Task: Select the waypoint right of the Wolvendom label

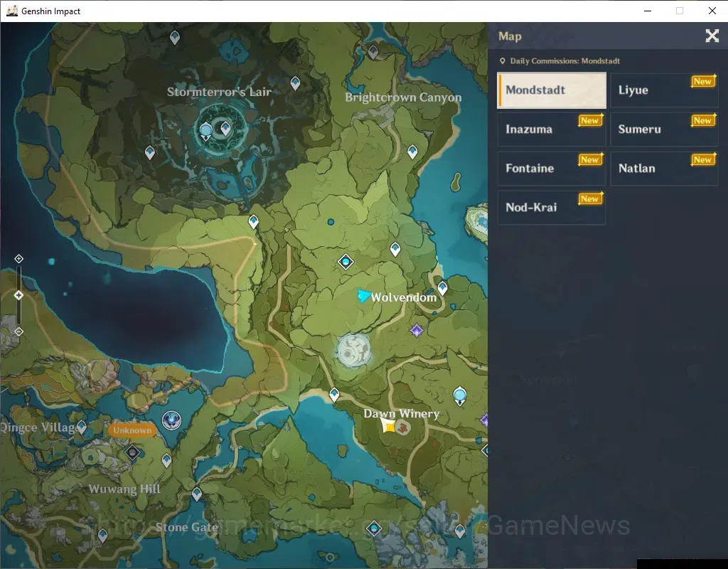Action: coord(442,288)
